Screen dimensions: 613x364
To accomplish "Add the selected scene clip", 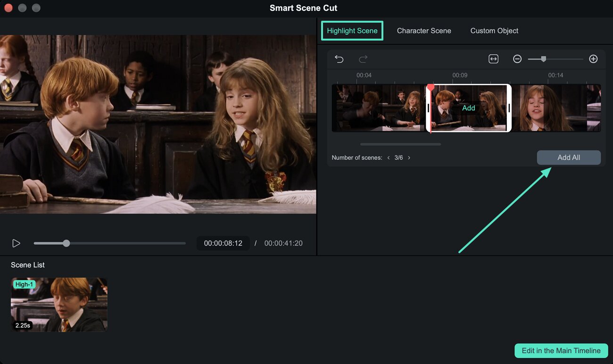I will (469, 108).
